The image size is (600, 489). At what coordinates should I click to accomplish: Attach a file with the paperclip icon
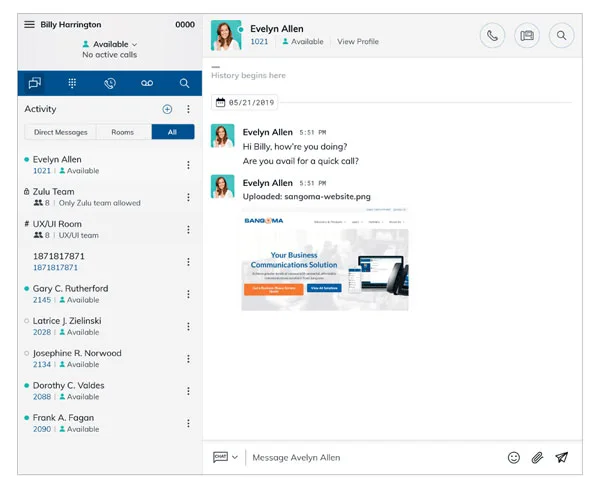pos(537,457)
